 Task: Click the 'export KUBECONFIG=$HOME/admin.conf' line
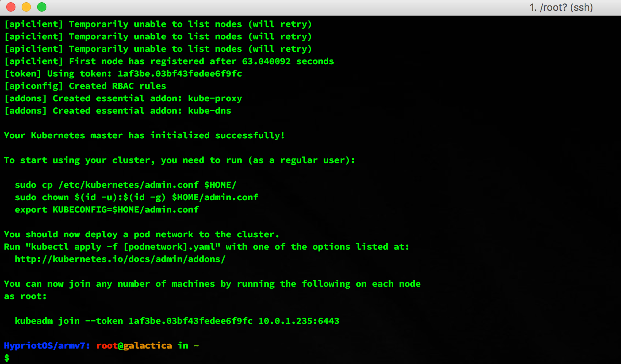[x=107, y=210]
